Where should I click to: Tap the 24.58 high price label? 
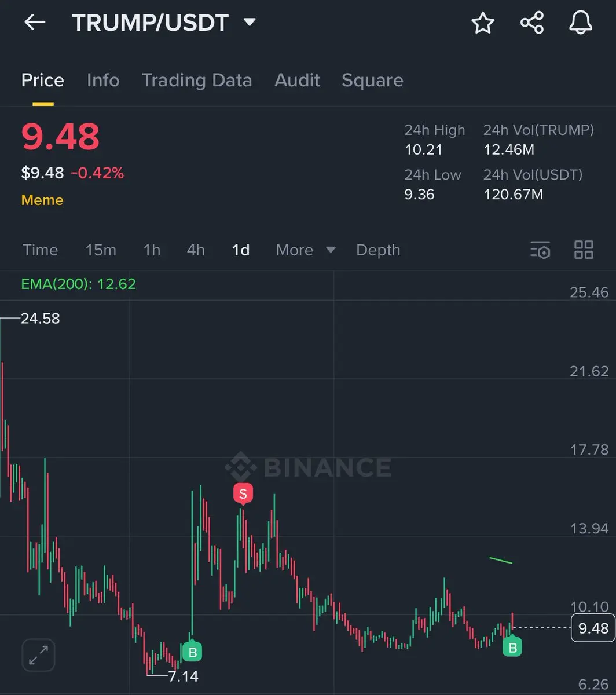[x=40, y=319]
